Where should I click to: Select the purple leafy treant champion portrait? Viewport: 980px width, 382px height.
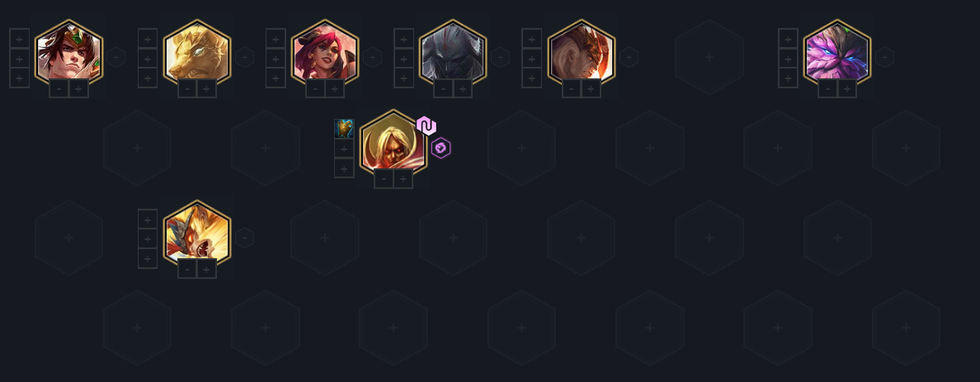pyautogui.click(x=836, y=53)
